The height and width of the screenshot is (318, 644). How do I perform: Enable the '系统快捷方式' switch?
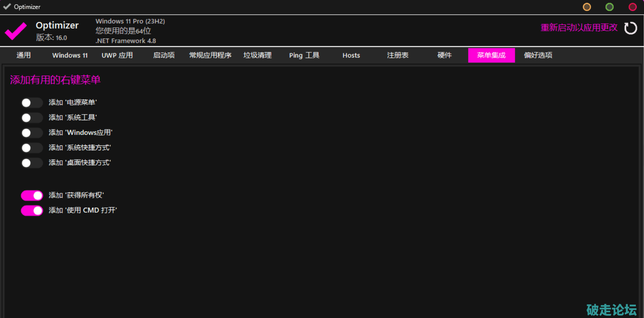click(x=32, y=148)
